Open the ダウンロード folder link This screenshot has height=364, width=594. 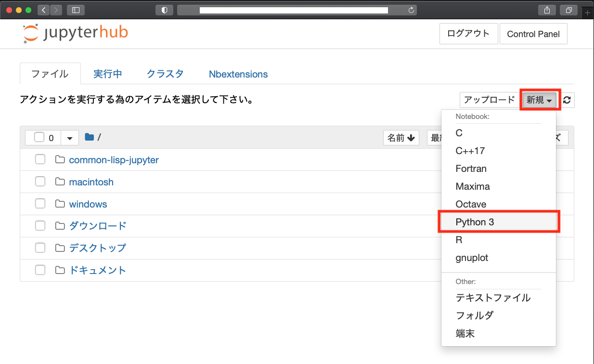point(98,225)
